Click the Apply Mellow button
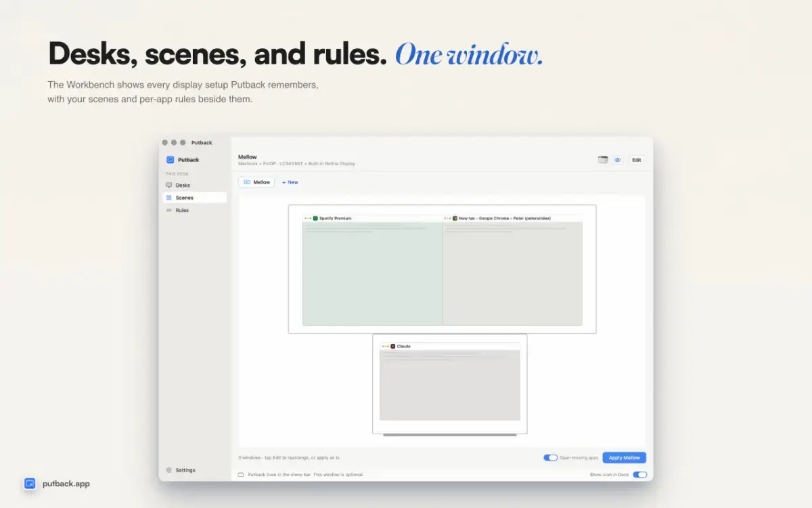Viewport: 812px width, 508px height. point(624,458)
